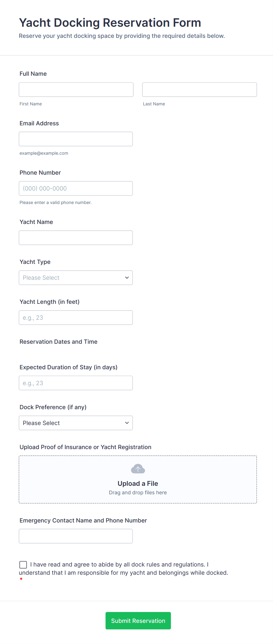Viewport: 273px width, 644px height.
Task: Click the First Name input field
Action: click(x=76, y=90)
